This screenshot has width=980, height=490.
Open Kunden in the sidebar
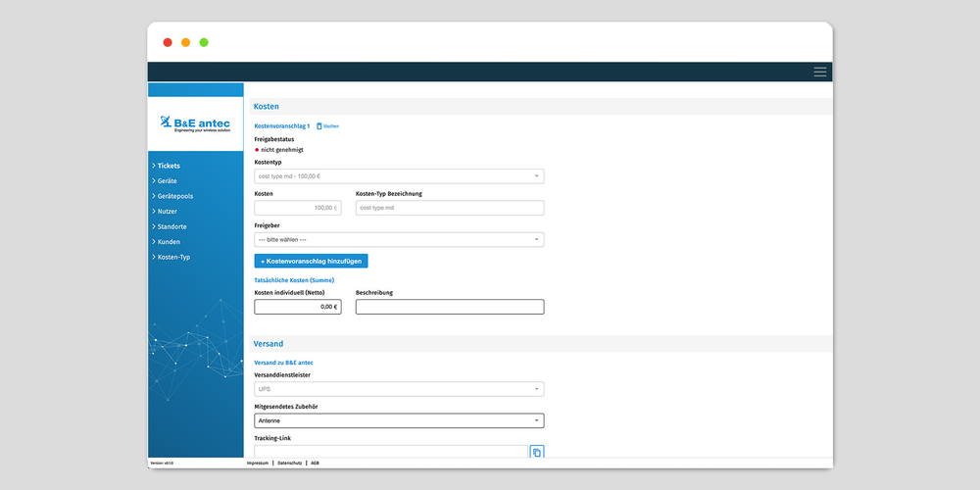167,241
